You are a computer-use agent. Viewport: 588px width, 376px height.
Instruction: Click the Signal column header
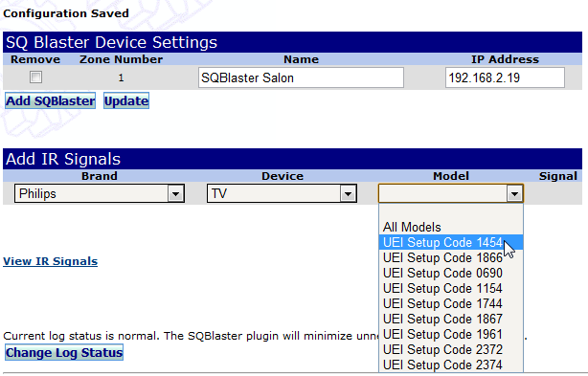coord(558,176)
